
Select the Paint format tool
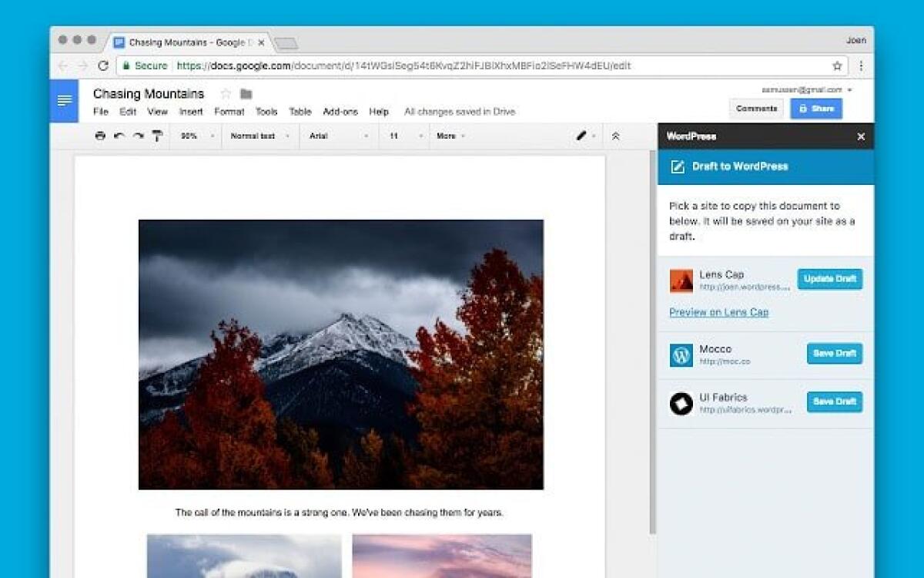[x=156, y=136]
